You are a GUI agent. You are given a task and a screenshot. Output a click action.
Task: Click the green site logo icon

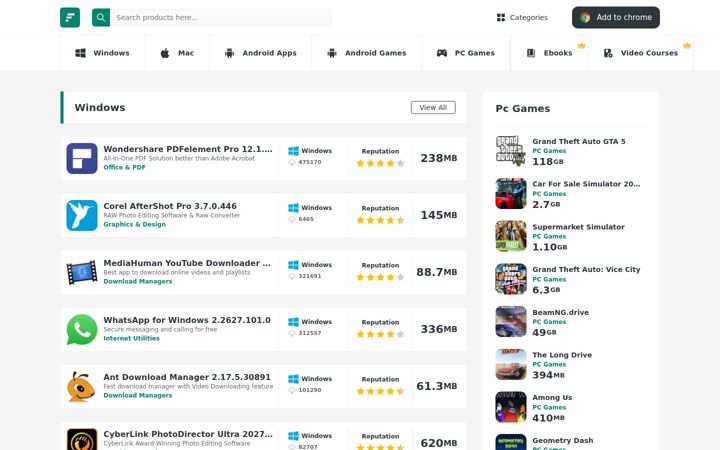pos(70,17)
